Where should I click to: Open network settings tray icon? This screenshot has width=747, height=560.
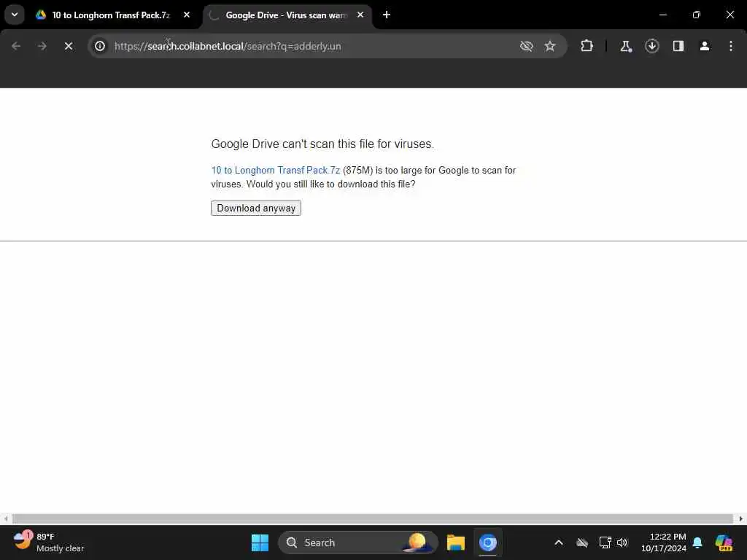pos(605,542)
